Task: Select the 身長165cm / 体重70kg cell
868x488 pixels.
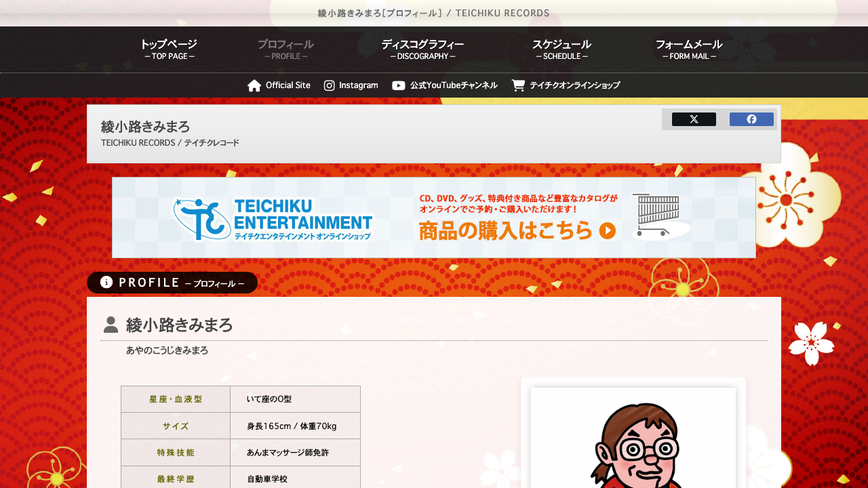Action: pyautogui.click(x=296, y=426)
